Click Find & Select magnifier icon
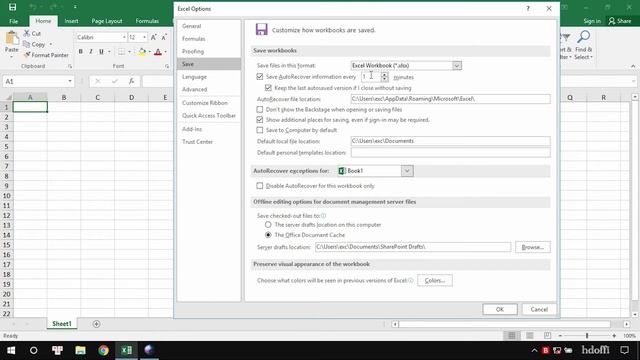The image size is (640, 360). pos(584,37)
